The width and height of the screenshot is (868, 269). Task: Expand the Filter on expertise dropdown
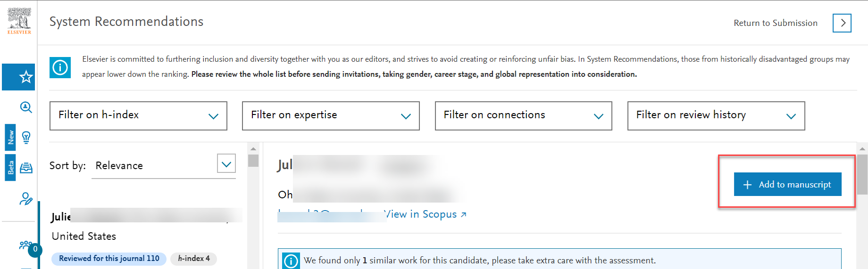(x=331, y=115)
